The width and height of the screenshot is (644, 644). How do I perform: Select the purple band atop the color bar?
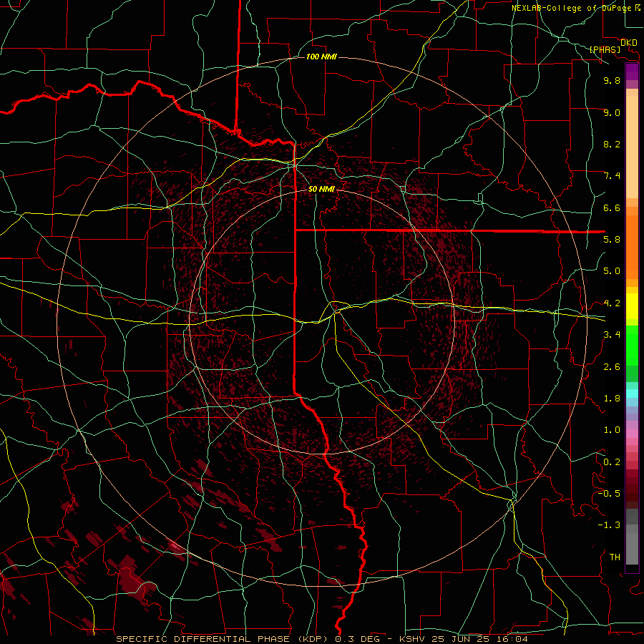pyautogui.click(x=632, y=72)
